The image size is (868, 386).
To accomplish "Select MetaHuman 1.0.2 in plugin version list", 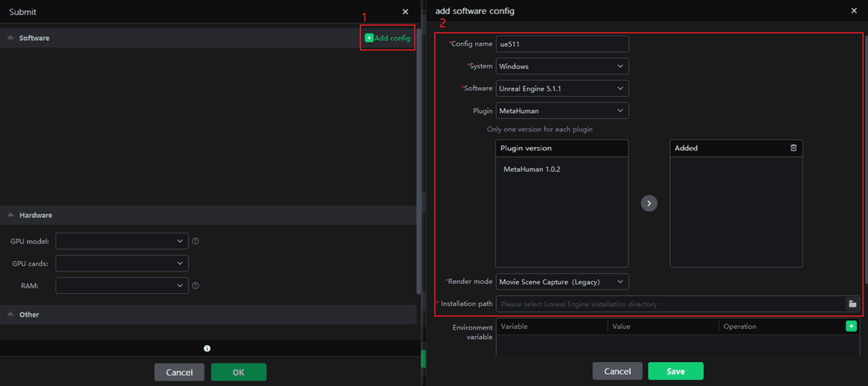I will 532,170.
